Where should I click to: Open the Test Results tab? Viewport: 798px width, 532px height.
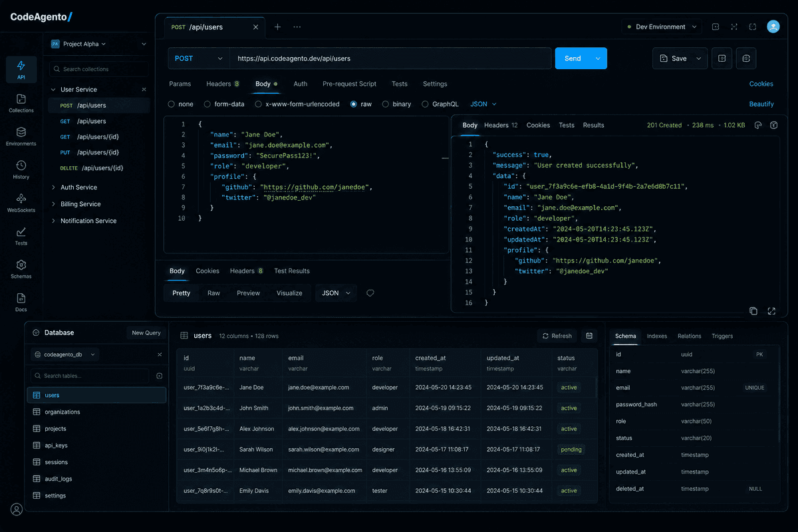pyautogui.click(x=292, y=271)
